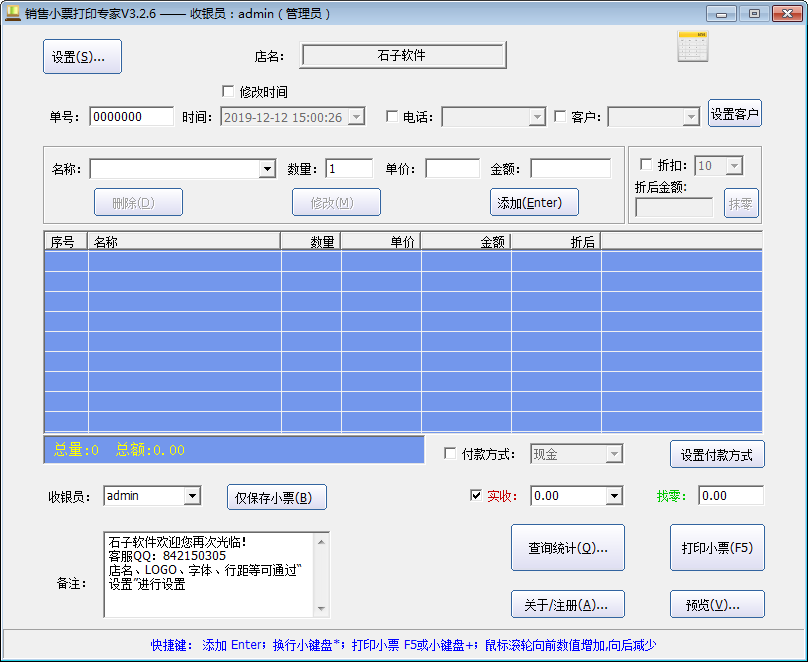Maximize the application window
Viewport: 808px width, 662px height.
point(754,14)
